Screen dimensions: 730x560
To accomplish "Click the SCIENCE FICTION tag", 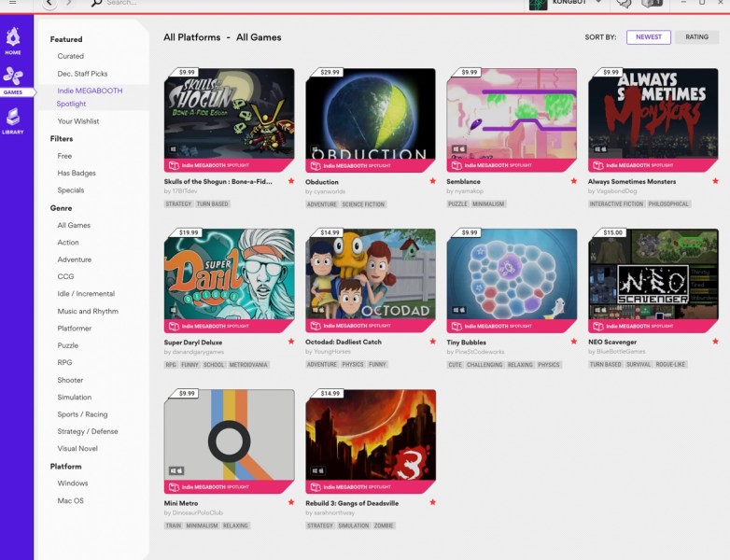I will [x=363, y=204].
